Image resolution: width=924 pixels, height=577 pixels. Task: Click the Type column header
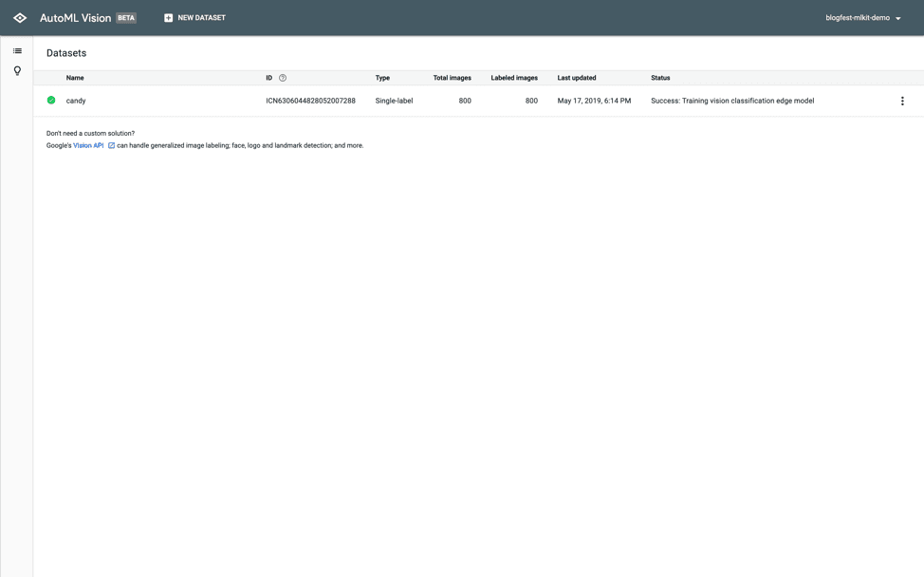pyautogui.click(x=382, y=78)
